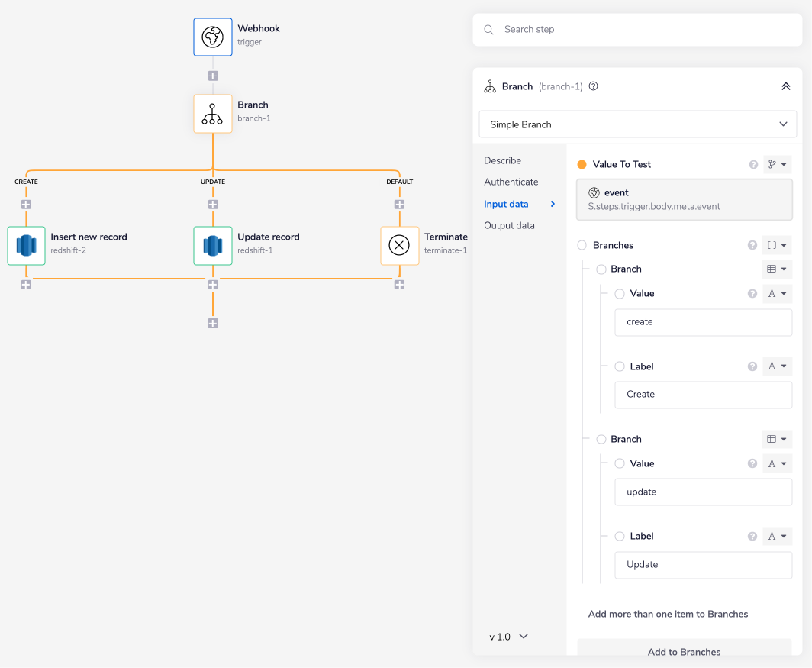Open the help icon next to Value To Test

point(753,164)
